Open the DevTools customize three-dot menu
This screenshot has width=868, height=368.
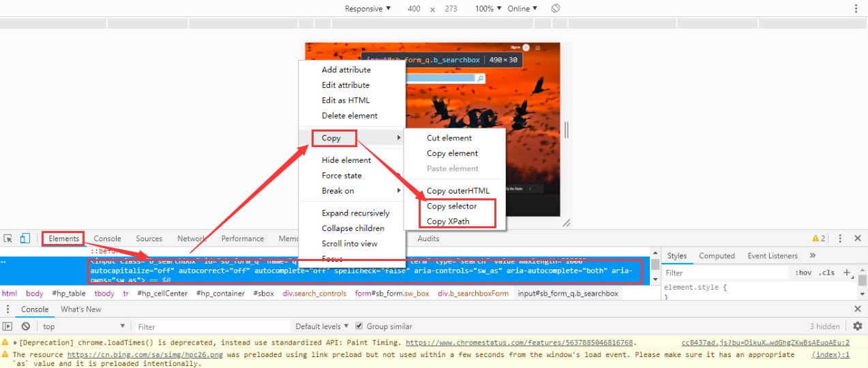click(841, 239)
